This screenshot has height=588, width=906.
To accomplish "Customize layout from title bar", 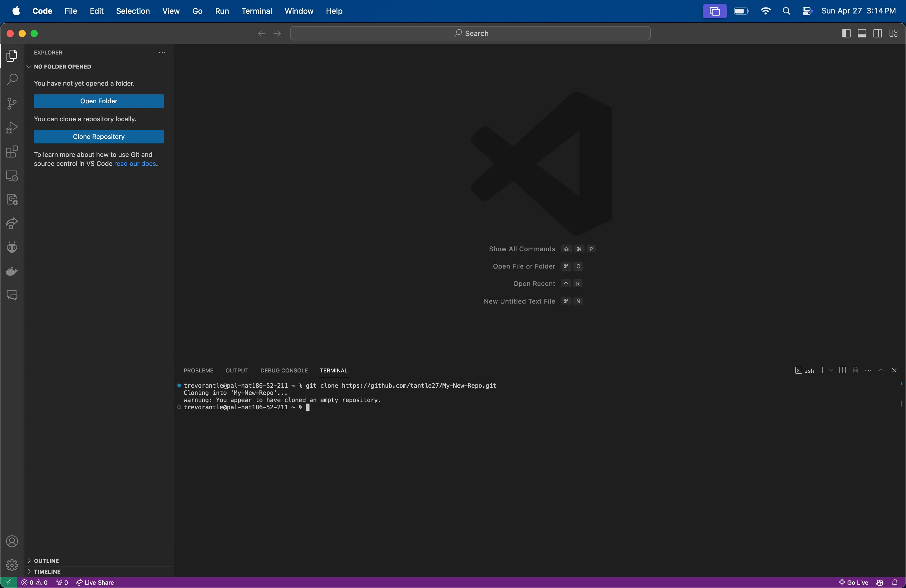I will [x=894, y=34].
